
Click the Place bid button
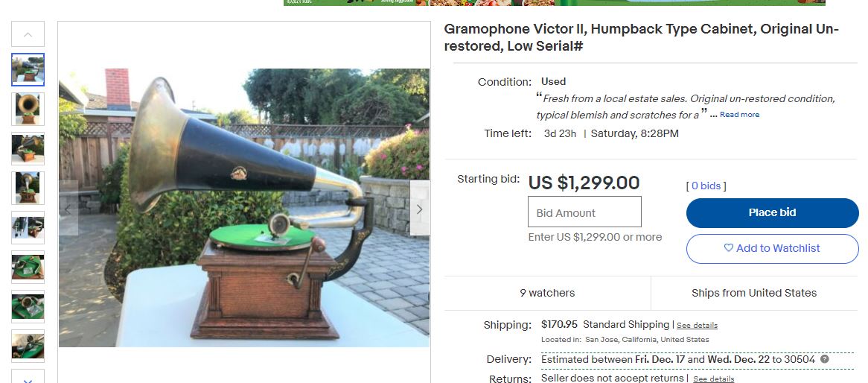pyautogui.click(x=772, y=213)
